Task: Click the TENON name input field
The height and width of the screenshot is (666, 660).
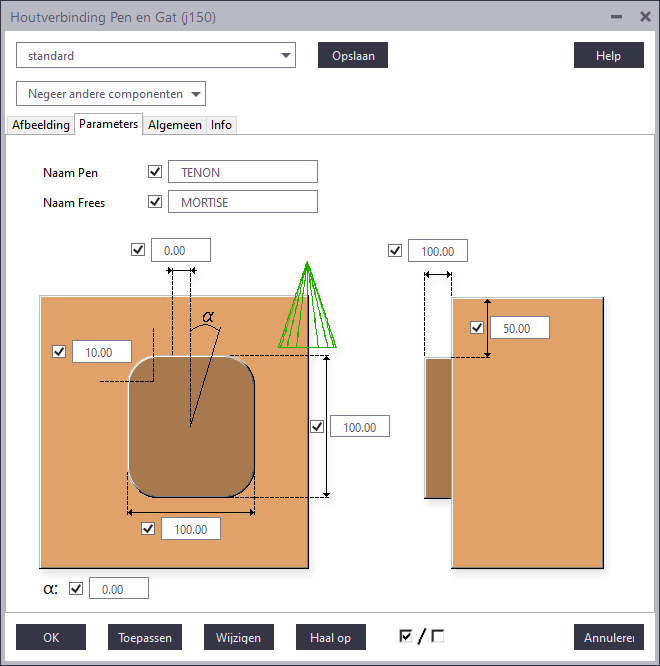Action: coord(242,172)
